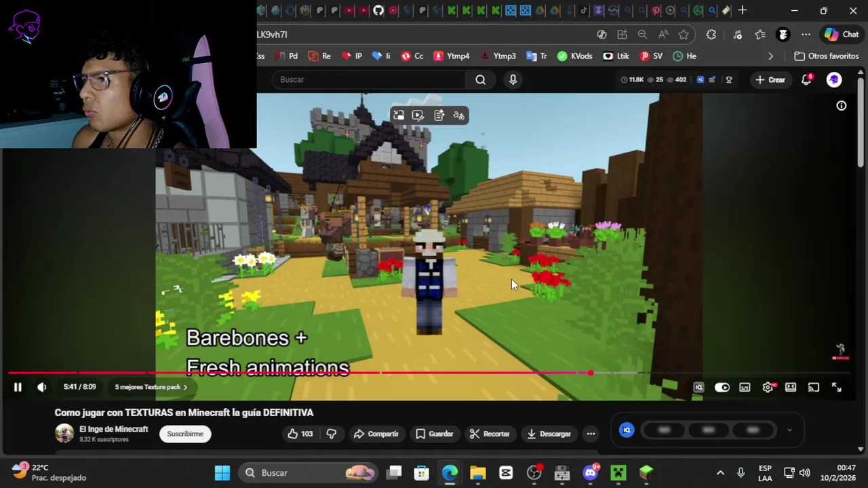Favorite this page with the star icon
The width and height of the screenshot is (868, 488).
(684, 35)
